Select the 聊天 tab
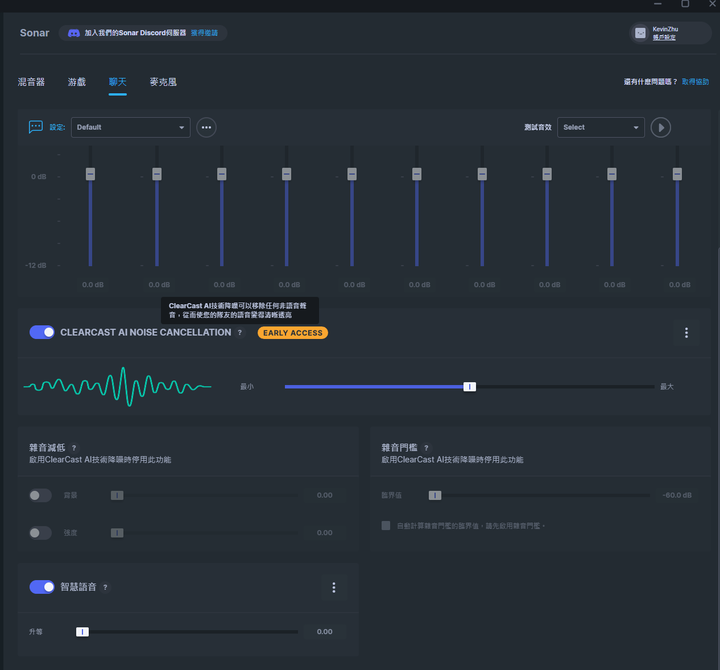Viewport: 720px width, 670px height. coord(118,82)
